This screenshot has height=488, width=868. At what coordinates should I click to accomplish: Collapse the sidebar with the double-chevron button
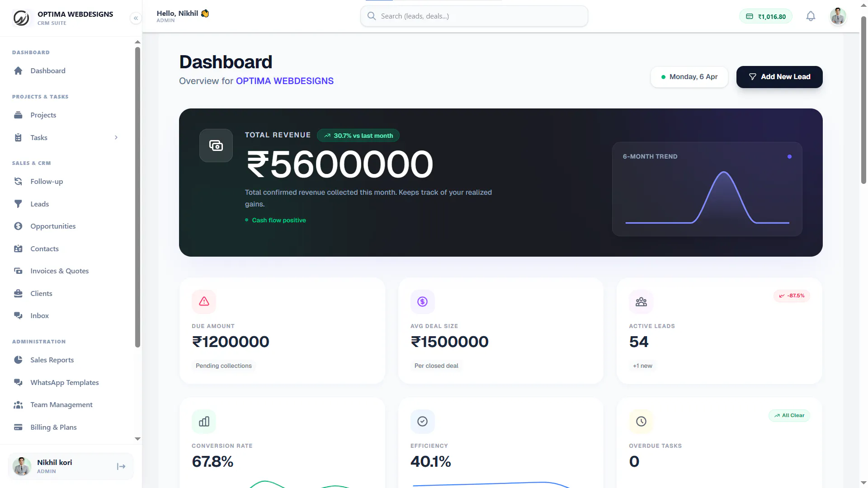(136, 18)
